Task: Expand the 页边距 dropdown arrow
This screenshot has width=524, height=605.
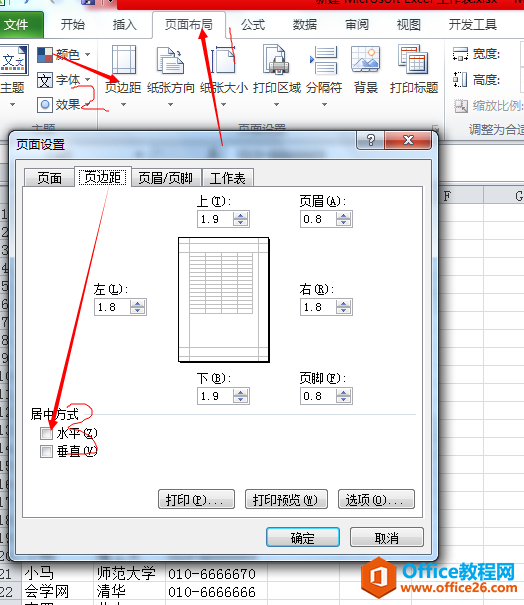Action: tap(123, 105)
